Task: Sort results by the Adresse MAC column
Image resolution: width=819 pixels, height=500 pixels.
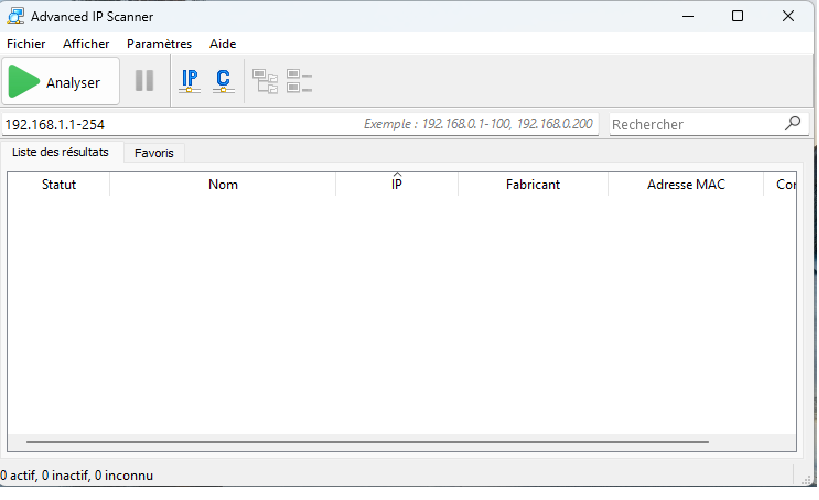Action: click(686, 184)
